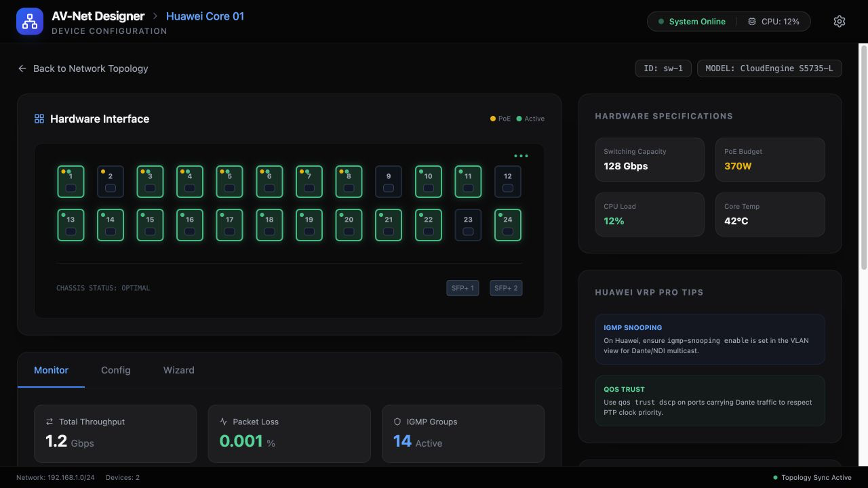This screenshot has width=868, height=488.
Task: Select switch port 1
Action: click(x=71, y=182)
